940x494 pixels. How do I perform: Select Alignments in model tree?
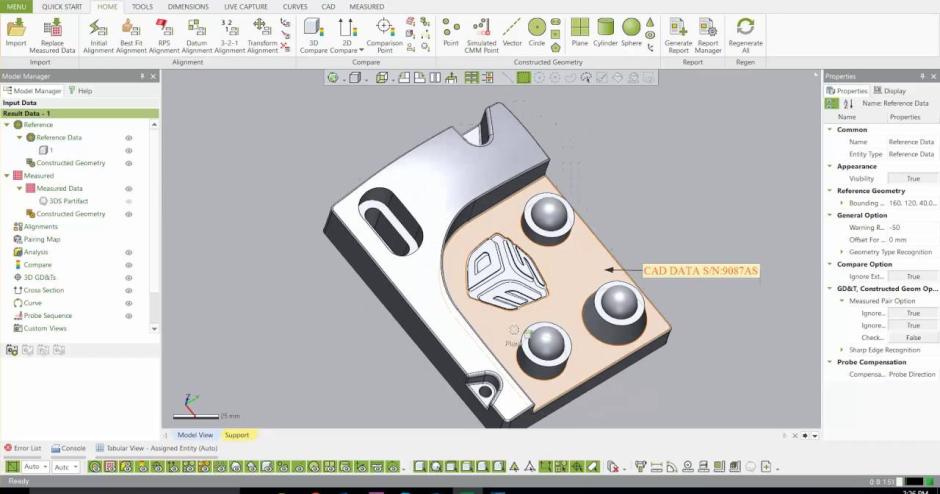(x=35, y=227)
